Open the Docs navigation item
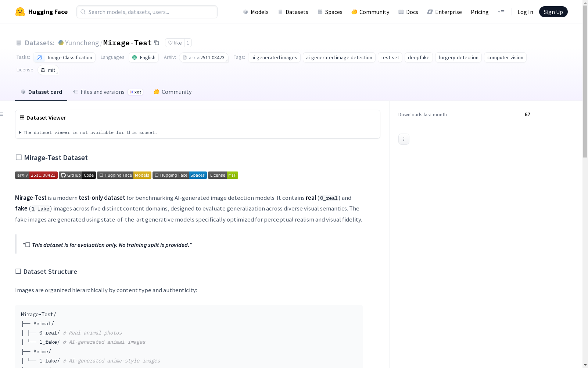The height and width of the screenshot is (368, 588). tap(408, 12)
